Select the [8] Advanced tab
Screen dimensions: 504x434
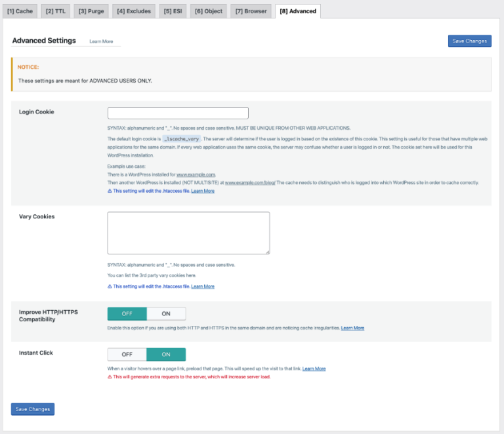[x=298, y=11]
